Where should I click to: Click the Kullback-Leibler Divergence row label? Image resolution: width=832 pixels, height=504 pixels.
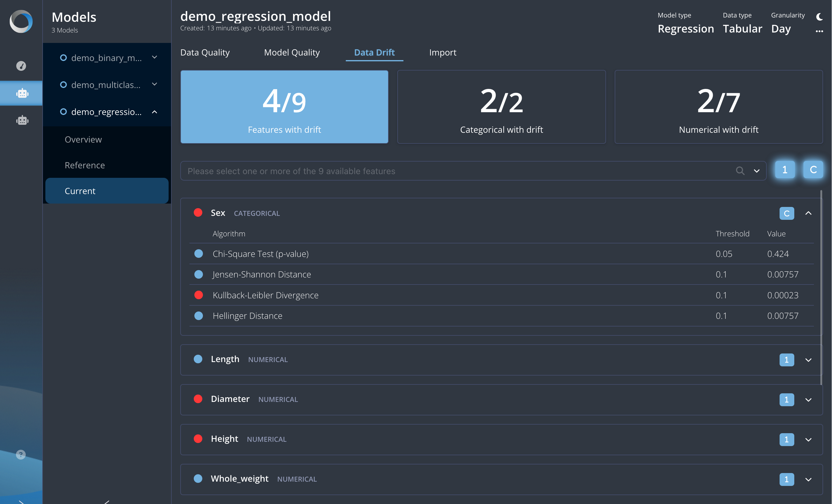[265, 295]
